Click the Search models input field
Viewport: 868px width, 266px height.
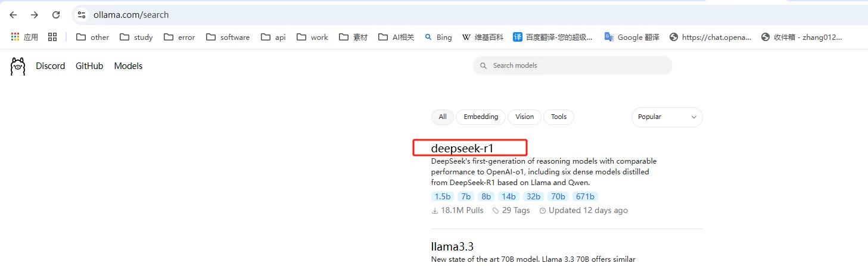point(578,65)
